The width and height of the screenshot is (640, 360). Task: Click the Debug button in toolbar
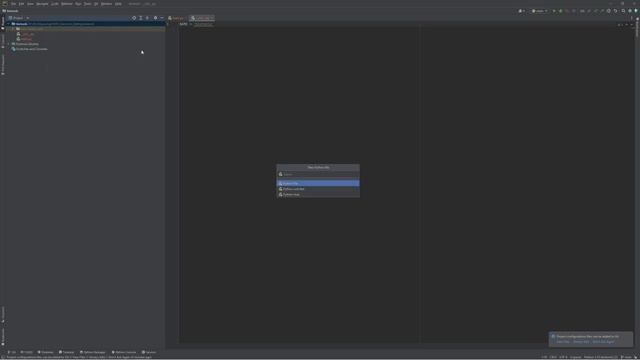coord(561,11)
